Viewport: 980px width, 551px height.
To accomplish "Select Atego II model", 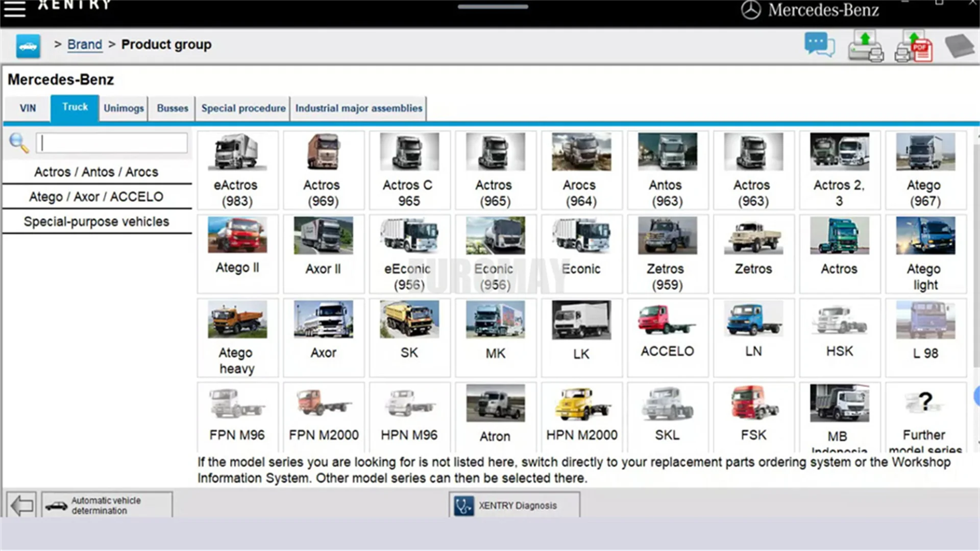I will 237,254.
